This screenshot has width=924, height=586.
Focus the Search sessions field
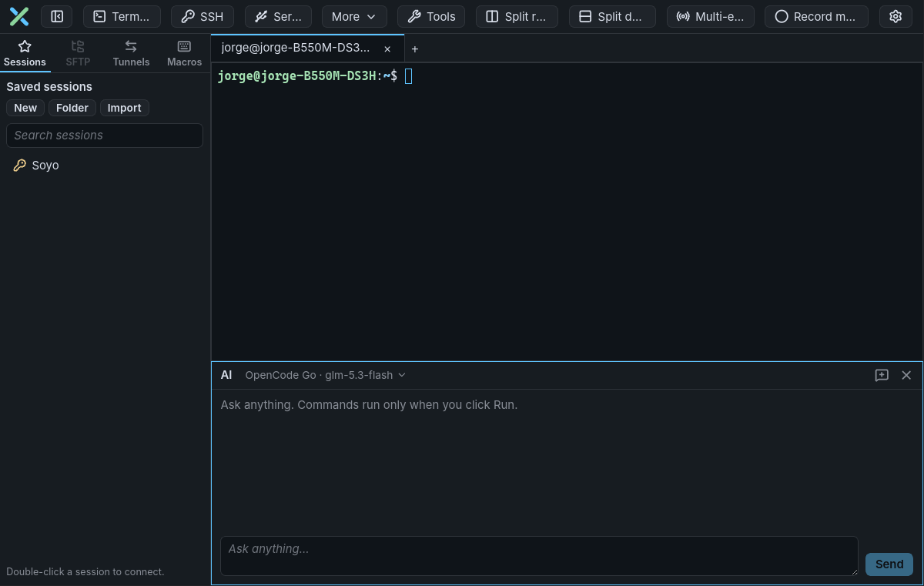105,136
